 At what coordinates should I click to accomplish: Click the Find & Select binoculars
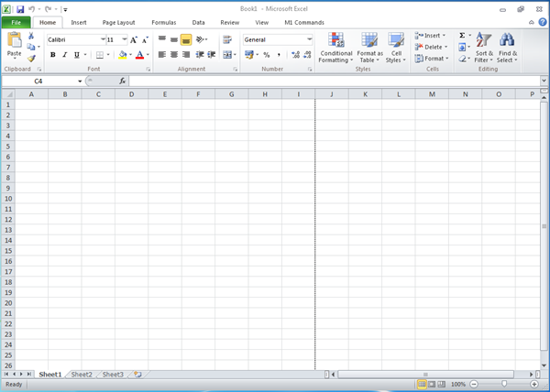[x=506, y=46]
